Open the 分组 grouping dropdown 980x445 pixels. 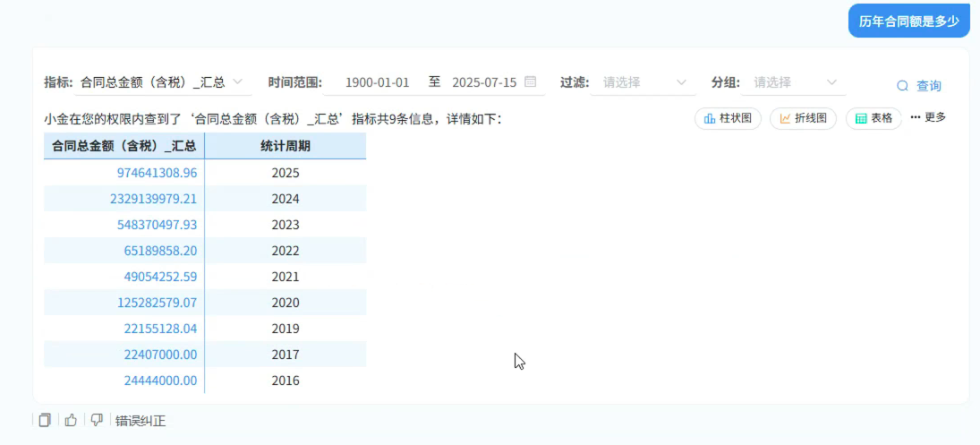tap(793, 82)
